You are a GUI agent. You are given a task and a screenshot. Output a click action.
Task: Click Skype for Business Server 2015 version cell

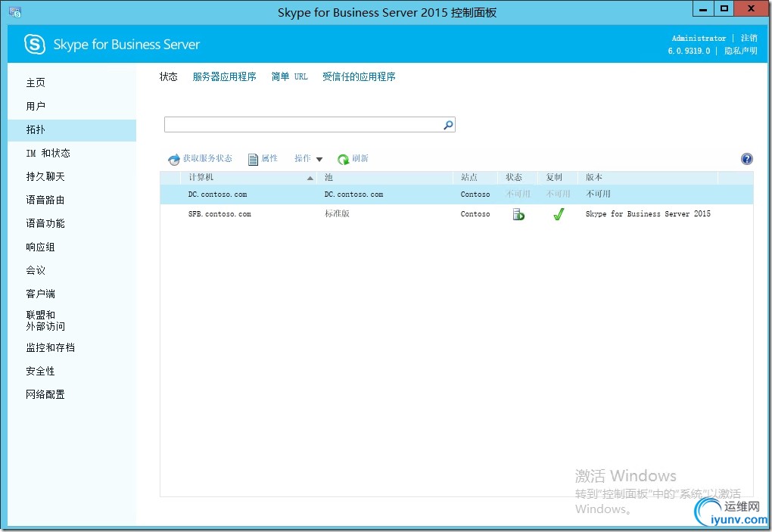click(648, 214)
